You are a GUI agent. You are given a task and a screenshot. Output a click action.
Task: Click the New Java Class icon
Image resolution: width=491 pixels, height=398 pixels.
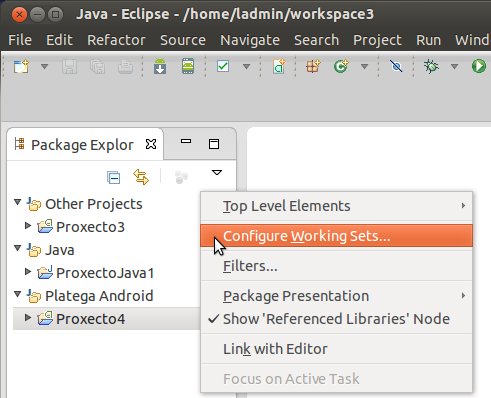341,66
